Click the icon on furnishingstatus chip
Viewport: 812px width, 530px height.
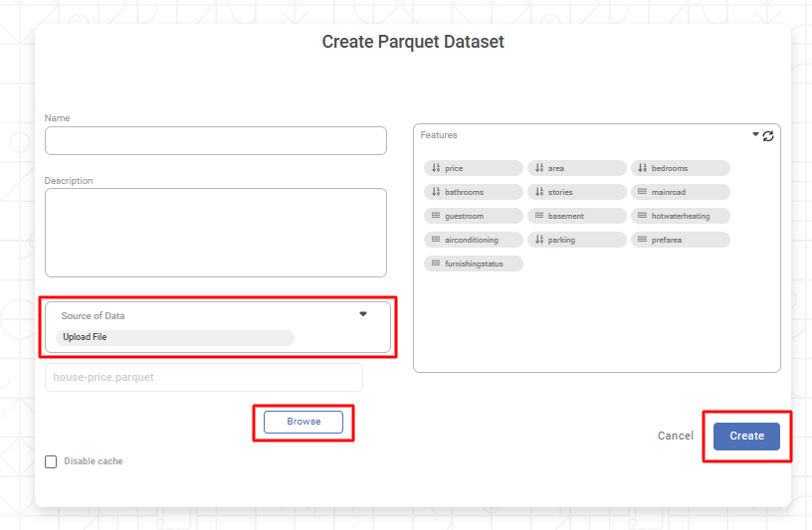(x=436, y=264)
